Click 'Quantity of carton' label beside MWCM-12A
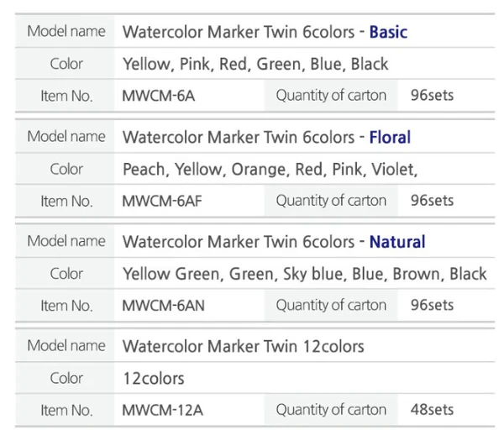 331,411
